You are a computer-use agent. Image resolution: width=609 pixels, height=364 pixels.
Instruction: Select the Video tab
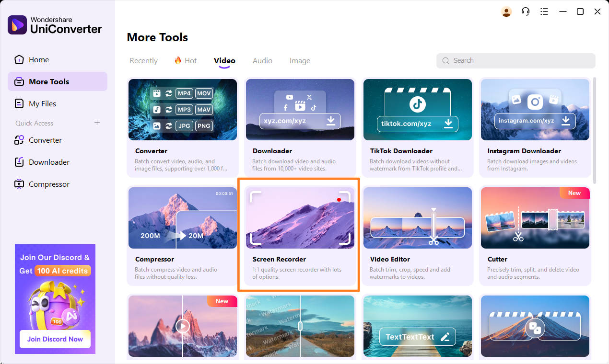click(224, 61)
